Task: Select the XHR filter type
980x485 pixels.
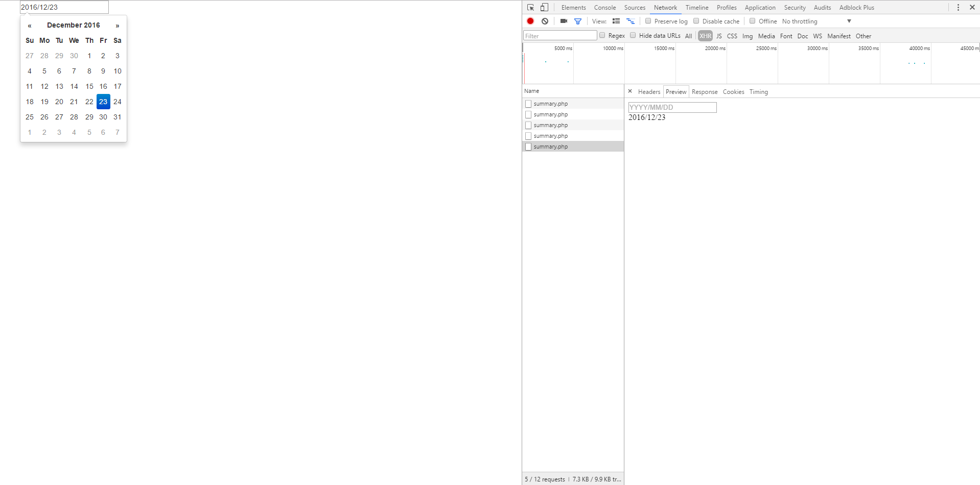Action: click(705, 36)
